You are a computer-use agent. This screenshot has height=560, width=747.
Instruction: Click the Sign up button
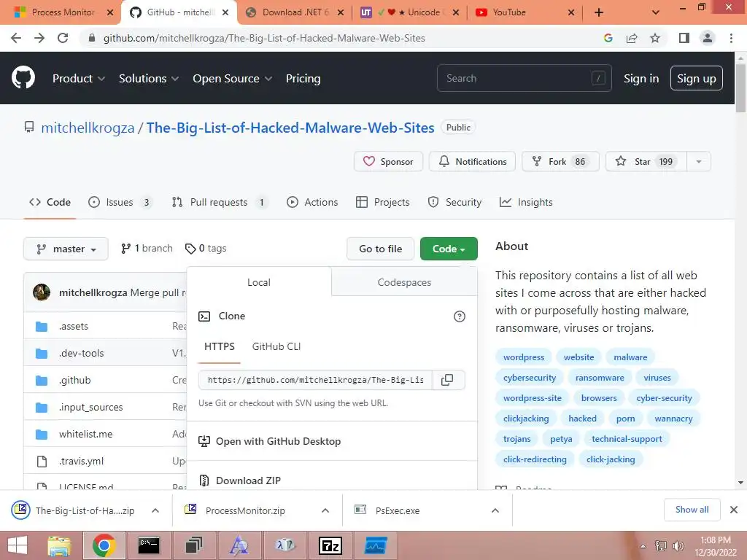tap(696, 79)
